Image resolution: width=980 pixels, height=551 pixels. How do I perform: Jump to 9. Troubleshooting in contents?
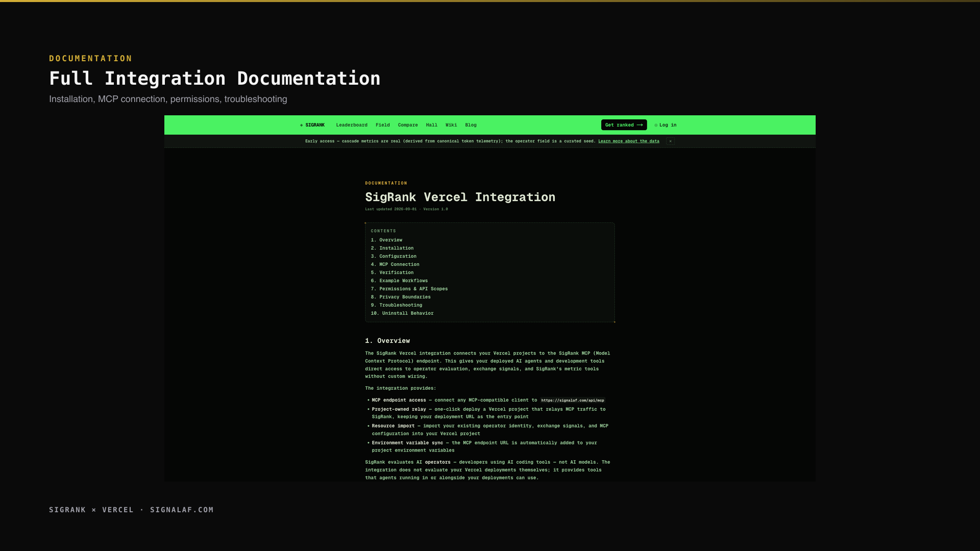pos(397,305)
